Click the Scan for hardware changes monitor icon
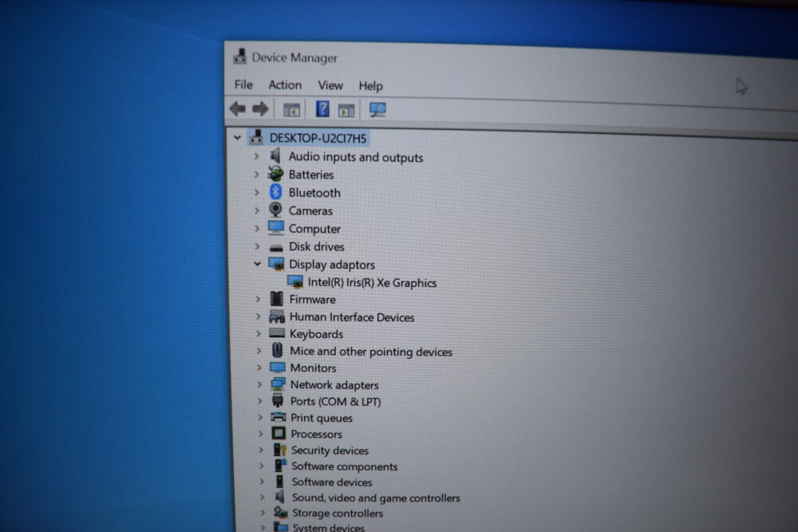This screenshot has height=532, width=798. coord(377,109)
